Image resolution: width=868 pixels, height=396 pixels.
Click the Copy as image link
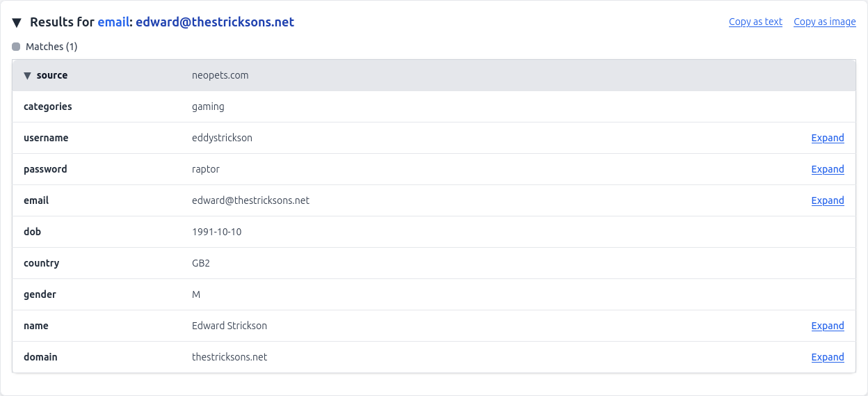[x=825, y=22]
